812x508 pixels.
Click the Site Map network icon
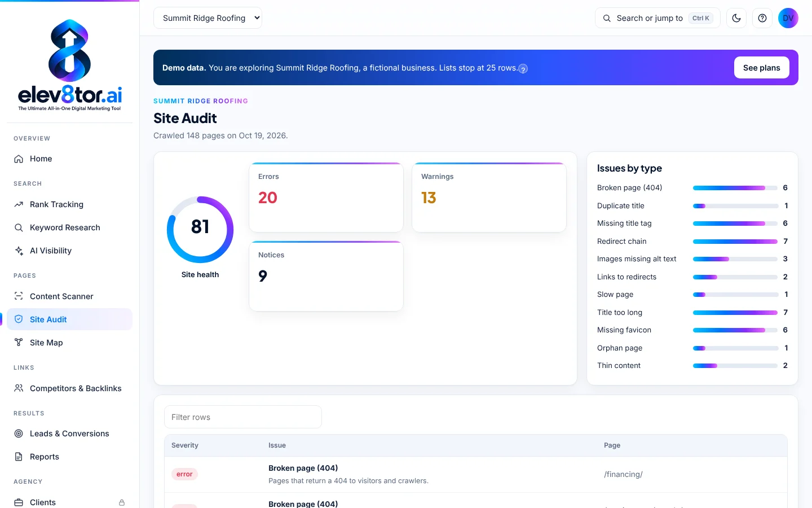click(x=19, y=343)
